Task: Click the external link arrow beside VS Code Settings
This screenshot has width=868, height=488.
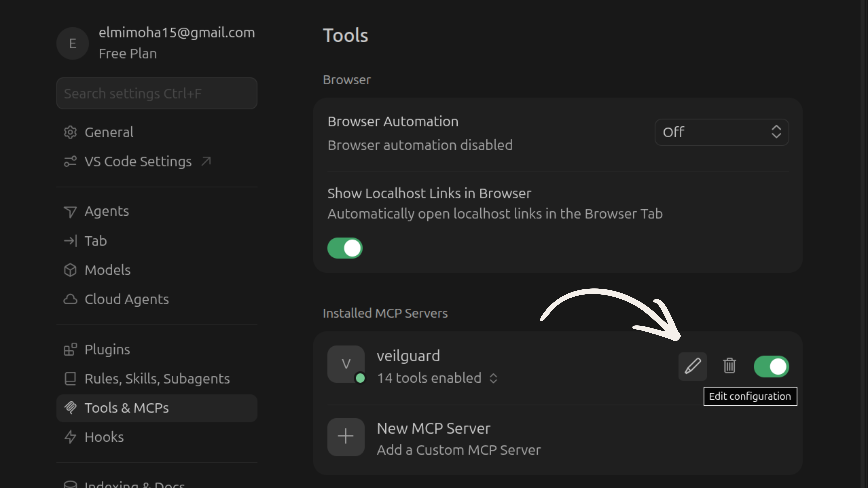Action: tap(206, 161)
